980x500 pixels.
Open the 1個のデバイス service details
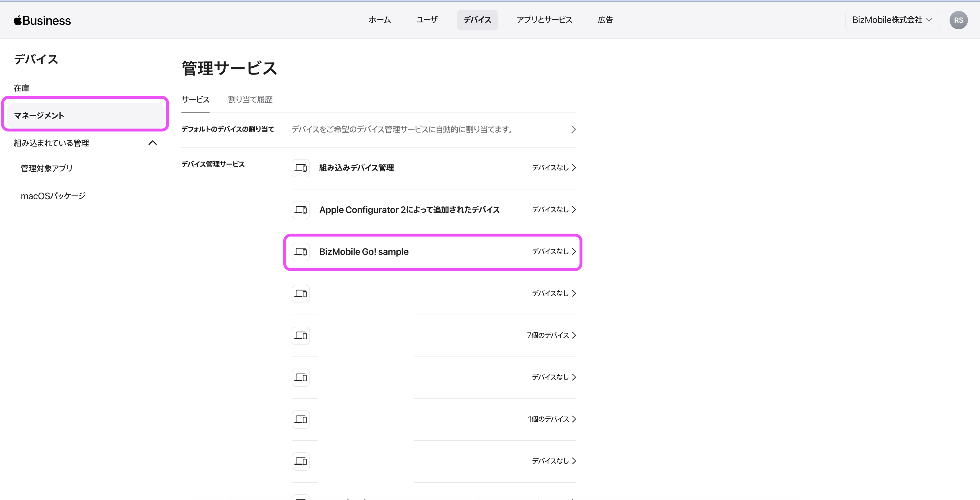[552, 419]
